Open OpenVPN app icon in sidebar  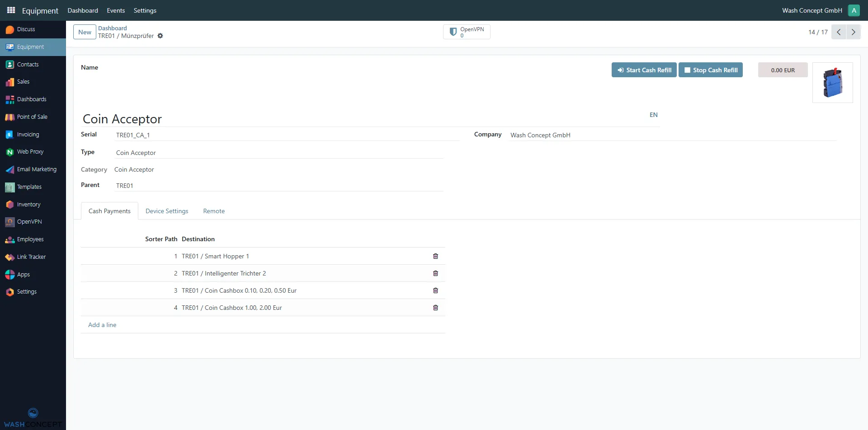point(9,222)
